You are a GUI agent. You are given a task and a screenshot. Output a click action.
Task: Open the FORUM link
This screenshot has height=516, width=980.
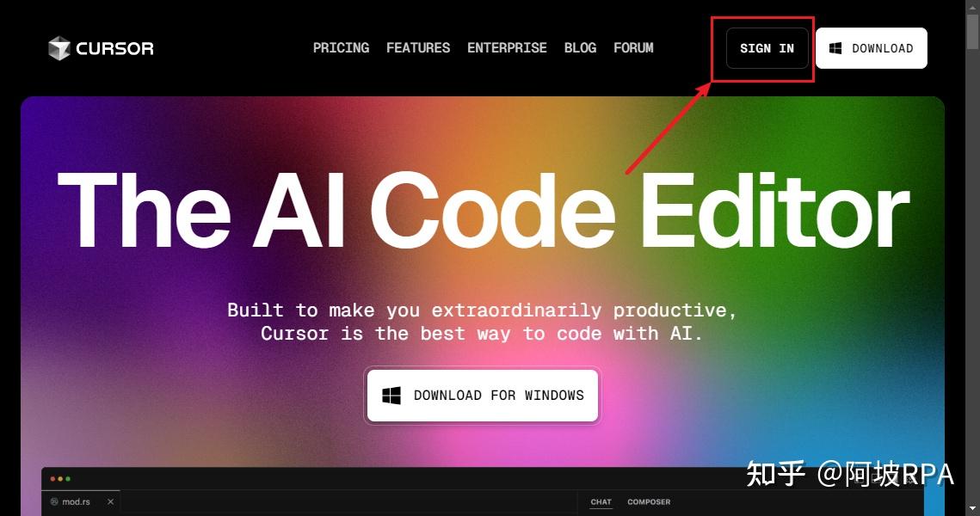tap(633, 48)
